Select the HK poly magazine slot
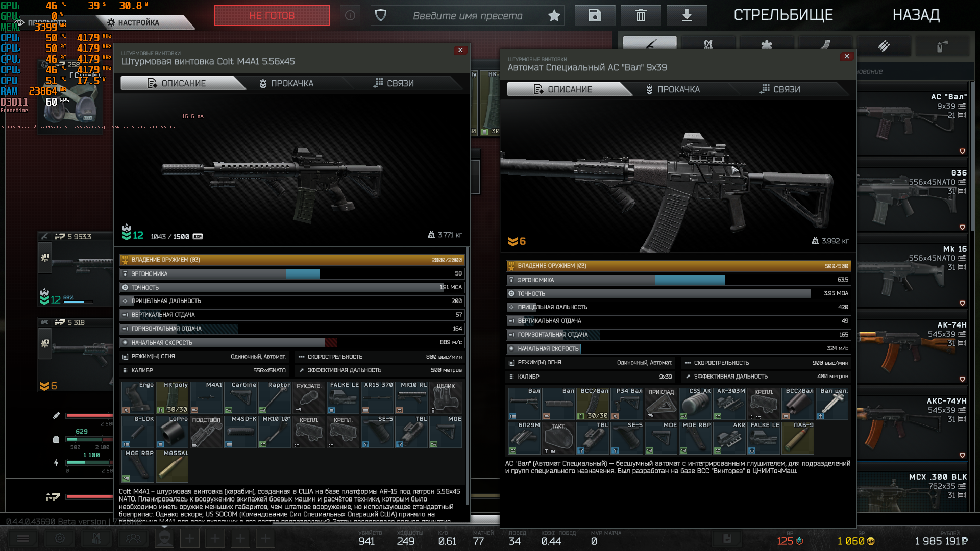 172,397
